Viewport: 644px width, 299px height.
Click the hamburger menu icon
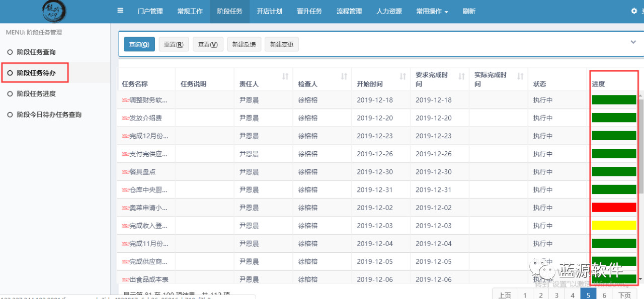tap(120, 11)
